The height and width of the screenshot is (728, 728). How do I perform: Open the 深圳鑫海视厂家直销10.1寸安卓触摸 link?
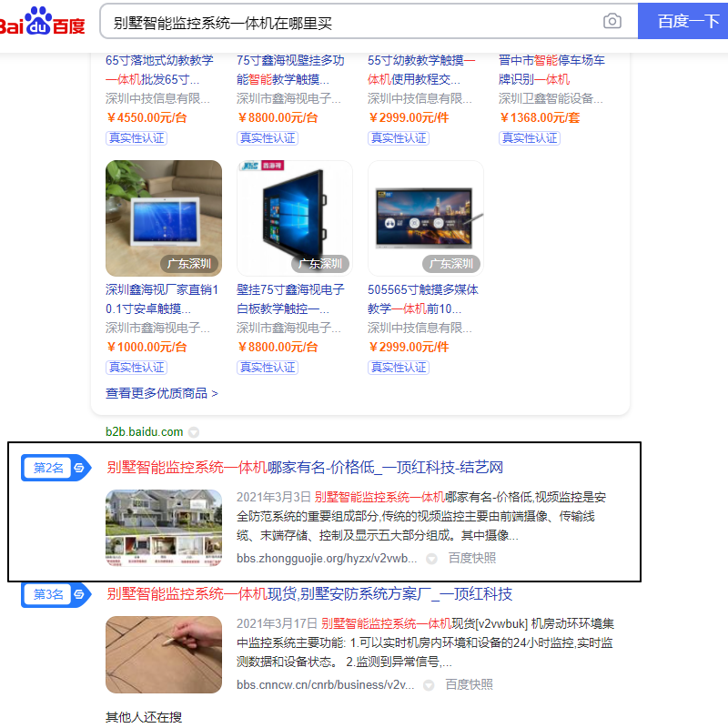tap(162, 299)
